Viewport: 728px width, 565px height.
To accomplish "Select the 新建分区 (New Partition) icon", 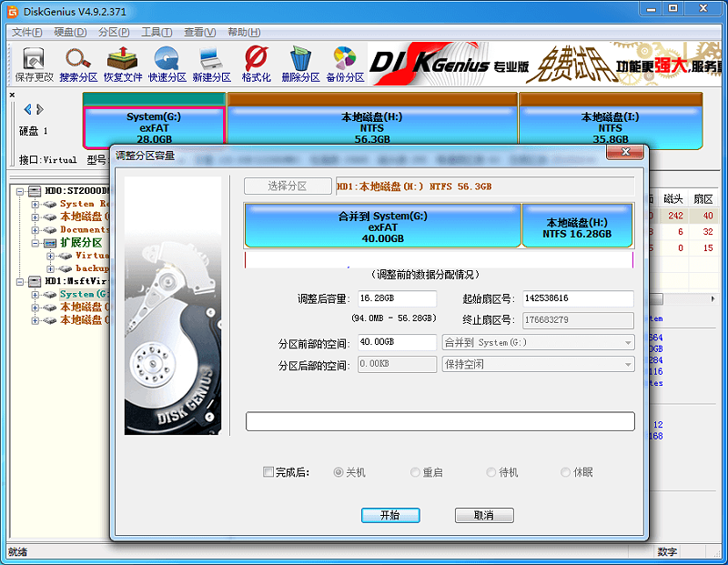I will point(211,62).
